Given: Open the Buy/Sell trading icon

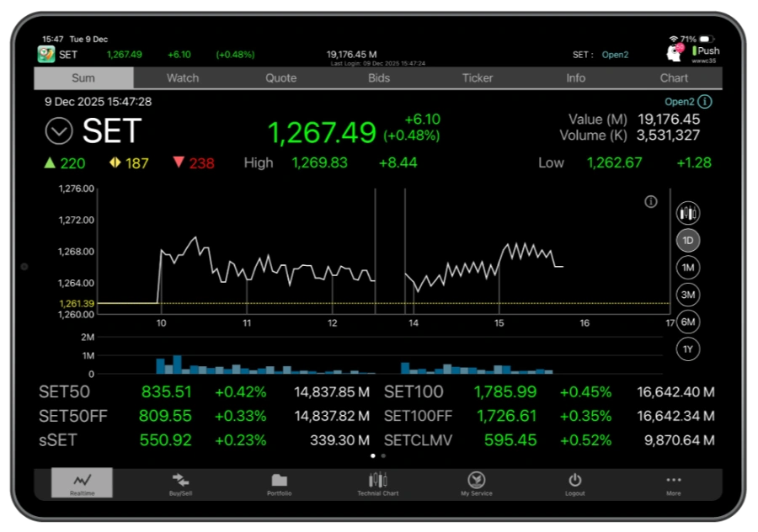Looking at the screenshot, I should tap(181, 482).
